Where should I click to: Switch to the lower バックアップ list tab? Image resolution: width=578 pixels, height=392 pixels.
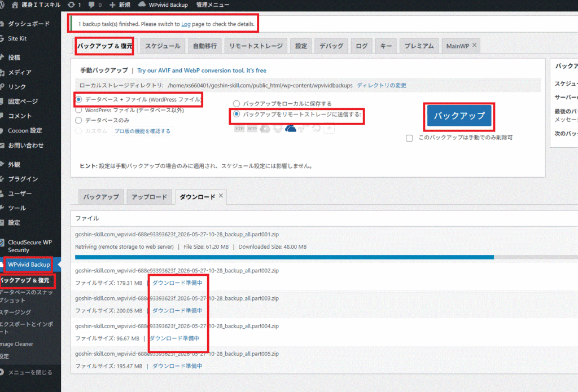[x=101, y=197]
